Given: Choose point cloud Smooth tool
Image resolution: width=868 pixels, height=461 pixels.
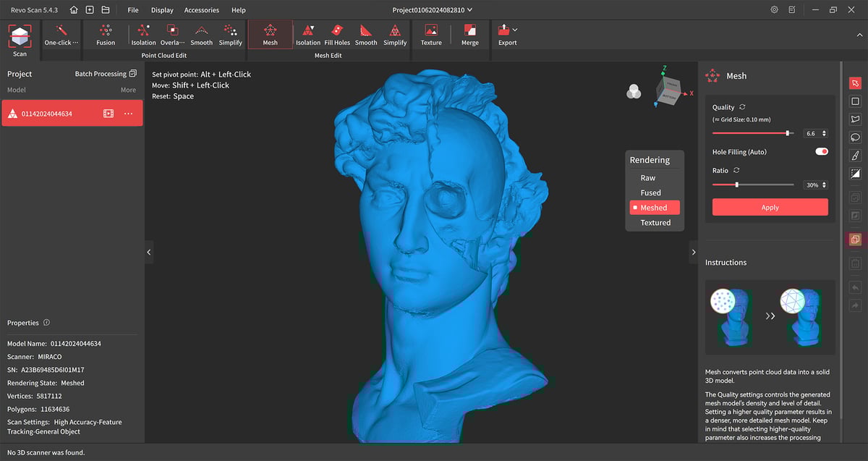Looking at the screenshot, I should coord(201,34).
